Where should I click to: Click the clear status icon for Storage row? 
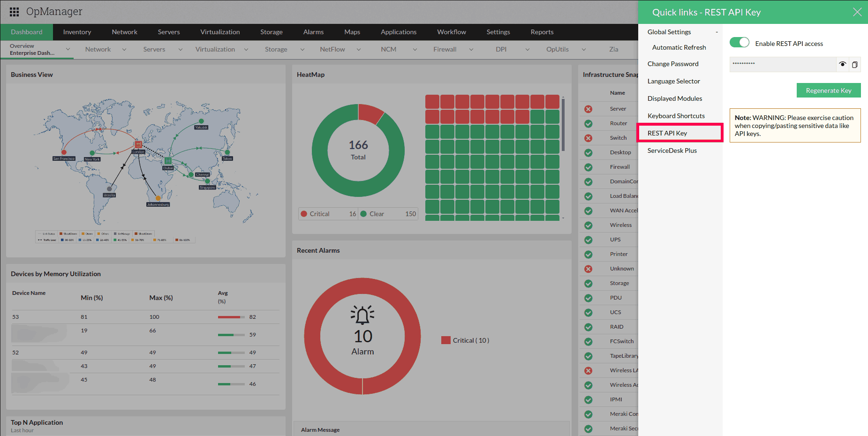[588, 284]
